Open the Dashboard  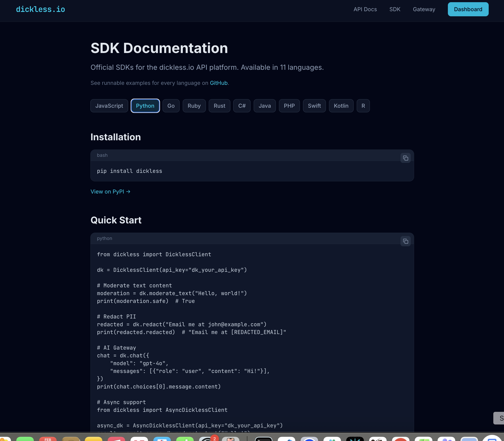click(468, 9)
